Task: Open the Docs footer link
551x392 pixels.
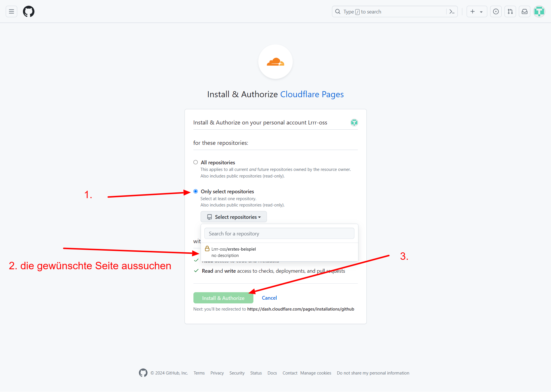Action: tap(272, 373)
